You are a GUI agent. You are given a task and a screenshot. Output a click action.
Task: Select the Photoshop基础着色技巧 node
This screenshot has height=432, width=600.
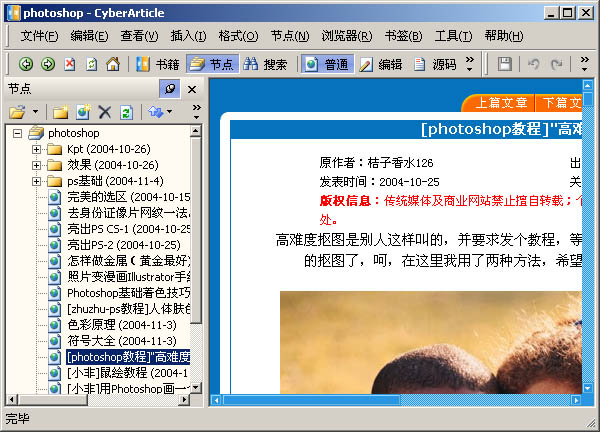point(129,293)
